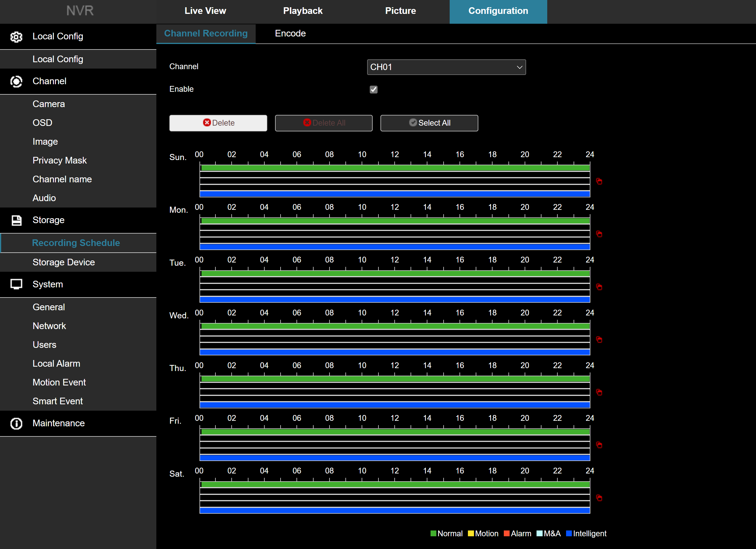756x549 pixels.
Task: Click the Maintenance info icon
Action: (16, 423)
